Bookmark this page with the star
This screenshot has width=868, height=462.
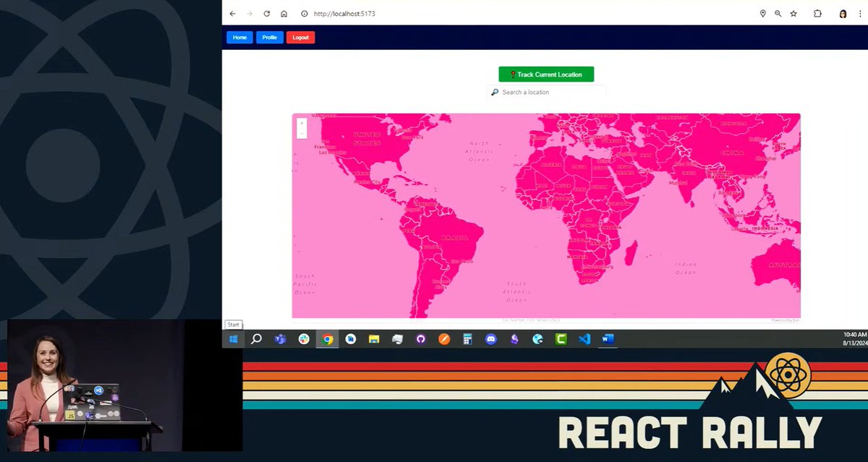coord(793,14)
